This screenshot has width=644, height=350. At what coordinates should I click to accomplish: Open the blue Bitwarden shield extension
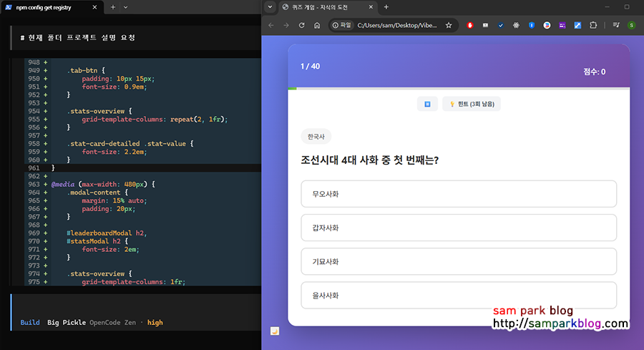point(532,26)
